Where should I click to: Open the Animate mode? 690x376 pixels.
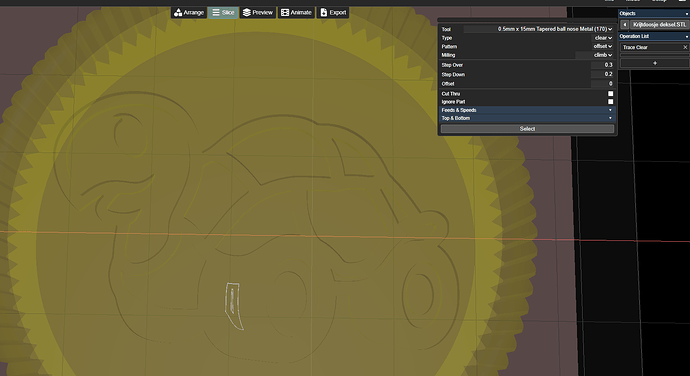296,12
